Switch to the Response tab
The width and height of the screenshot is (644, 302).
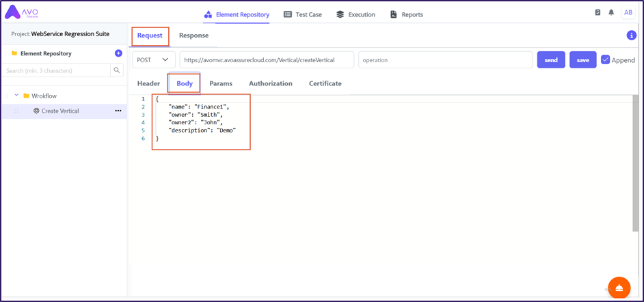pyautogui.click(x=193, y=36)
